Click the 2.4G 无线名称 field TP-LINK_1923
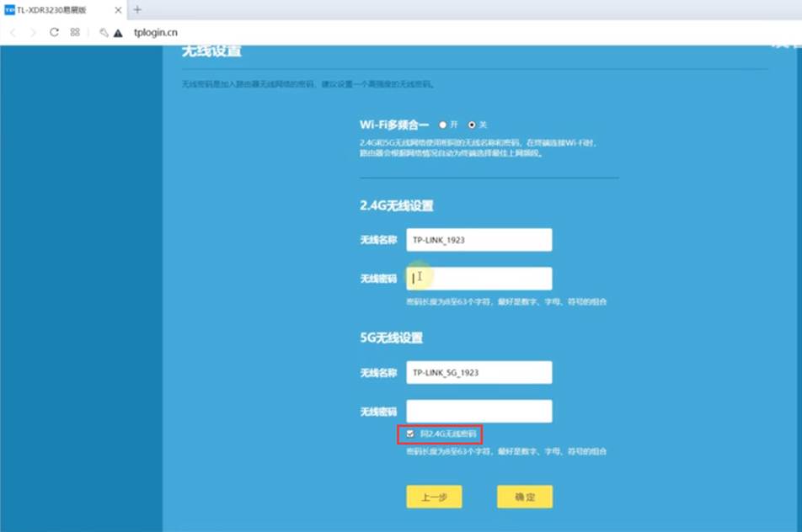The width and height of the screenshot is (802, 532). coord(479,240)
